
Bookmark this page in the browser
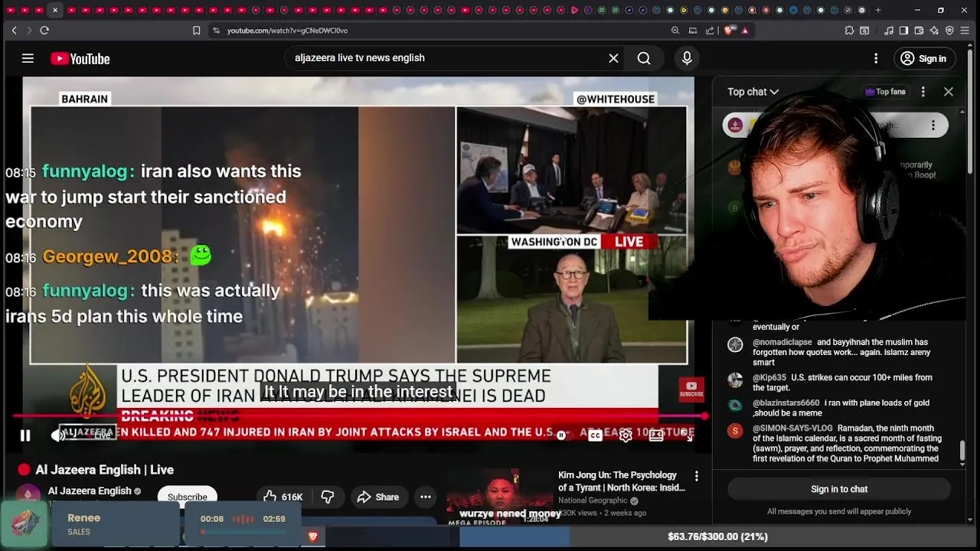tap(196, 31)
